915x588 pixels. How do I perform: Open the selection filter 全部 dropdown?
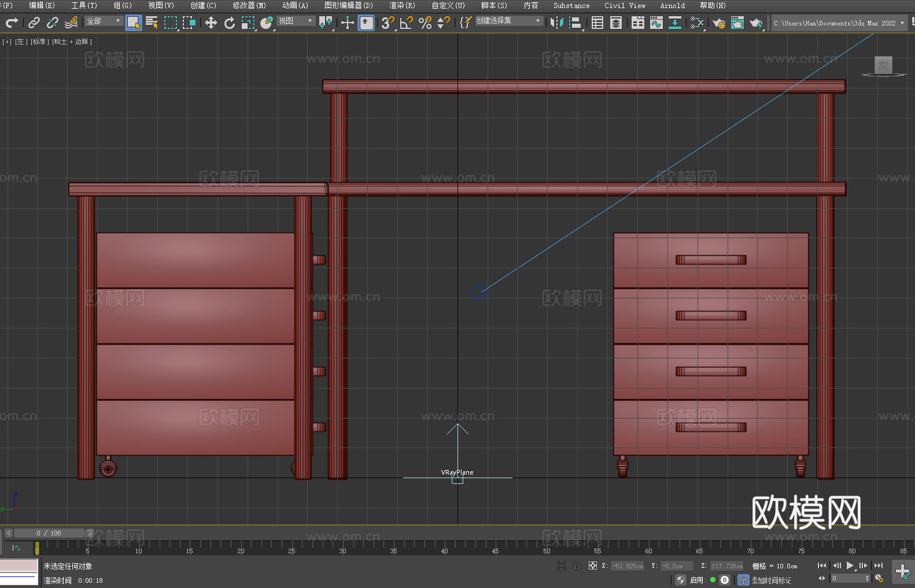click(x=104, y=21)
